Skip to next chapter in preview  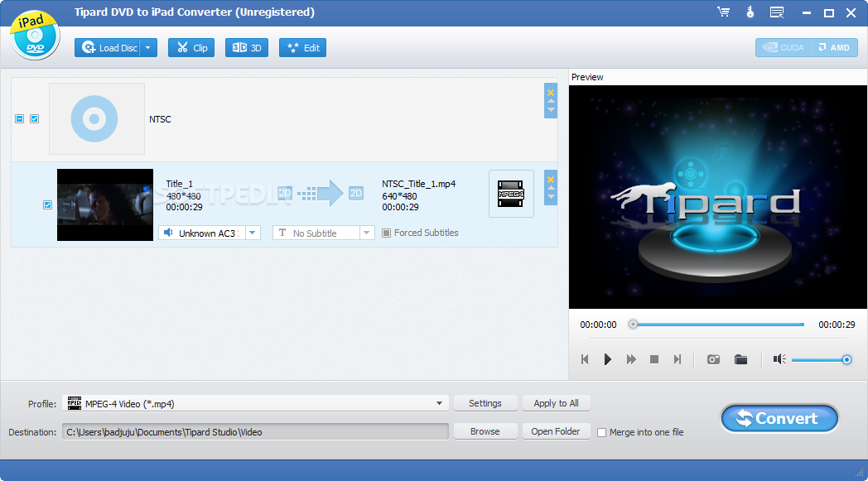click(677, 360)
